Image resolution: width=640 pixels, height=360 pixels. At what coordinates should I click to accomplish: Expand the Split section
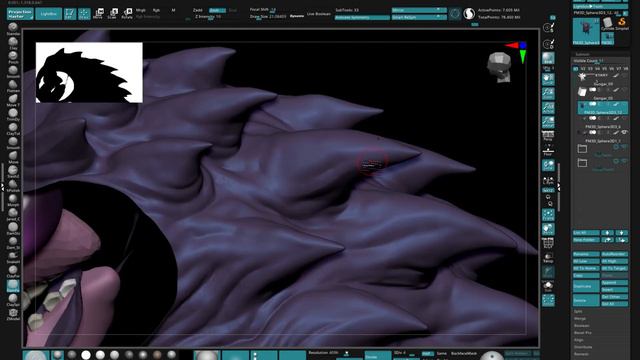578,311
